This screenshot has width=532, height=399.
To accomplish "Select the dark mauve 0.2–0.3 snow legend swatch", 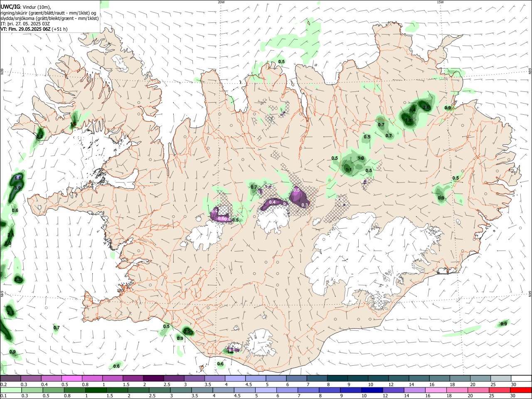I will [x=10, y=379].
